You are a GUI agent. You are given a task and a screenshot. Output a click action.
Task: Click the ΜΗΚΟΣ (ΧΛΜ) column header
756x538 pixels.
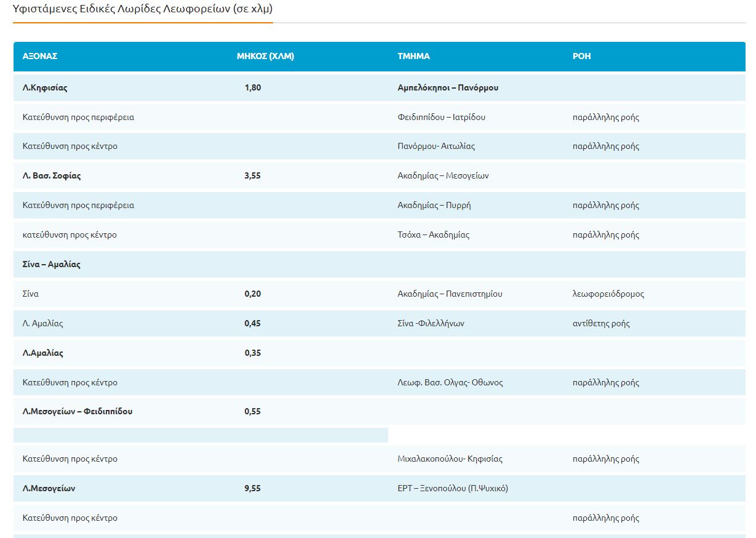coord(265,56)
